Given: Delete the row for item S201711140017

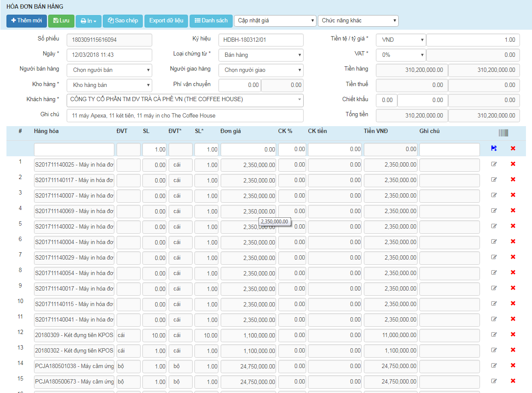Looking at the screenshot, I should coord(513,288).
